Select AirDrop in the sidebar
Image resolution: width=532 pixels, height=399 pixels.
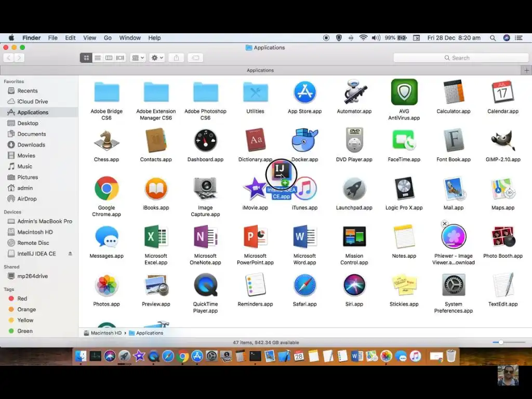[x=27, y=198]
